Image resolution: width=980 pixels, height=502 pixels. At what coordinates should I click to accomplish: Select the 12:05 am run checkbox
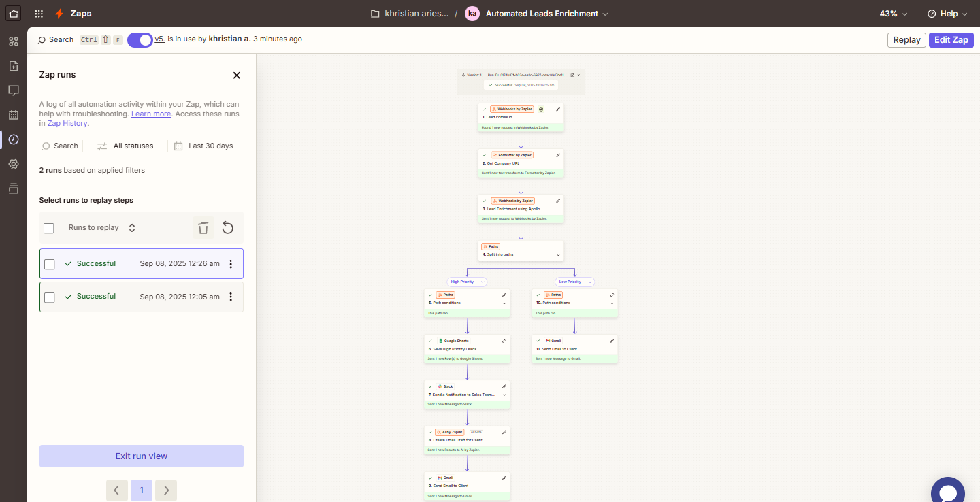50,297
